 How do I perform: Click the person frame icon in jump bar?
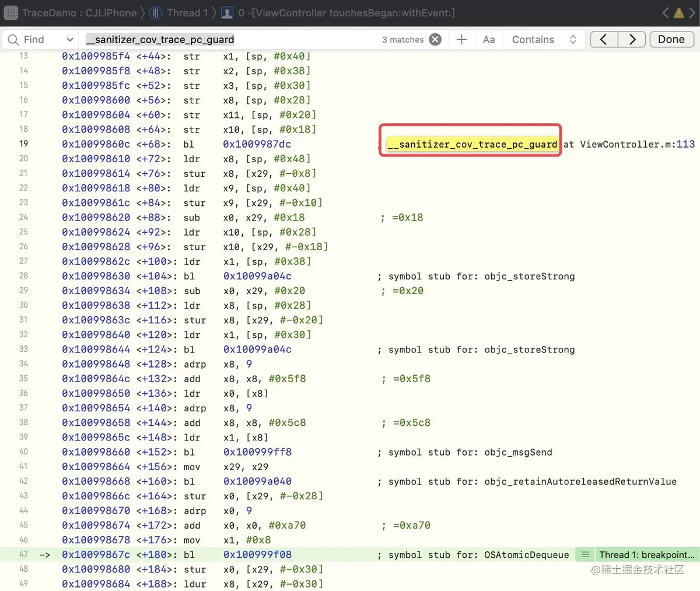[x=228, y=12]
